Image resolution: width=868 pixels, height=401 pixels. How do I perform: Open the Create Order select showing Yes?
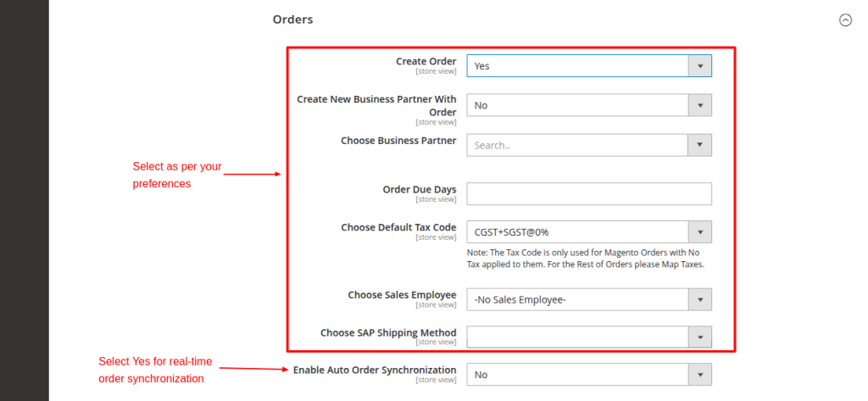pos(576,66)
